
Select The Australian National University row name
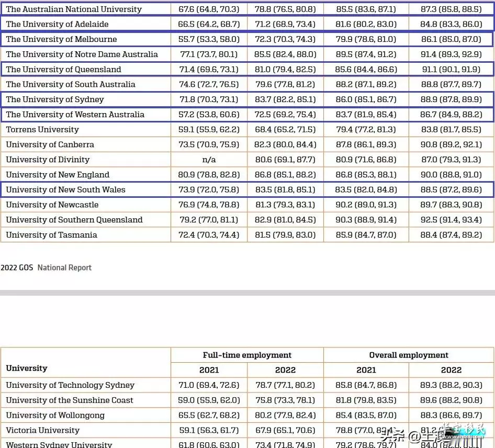click(x=74, y=9)
